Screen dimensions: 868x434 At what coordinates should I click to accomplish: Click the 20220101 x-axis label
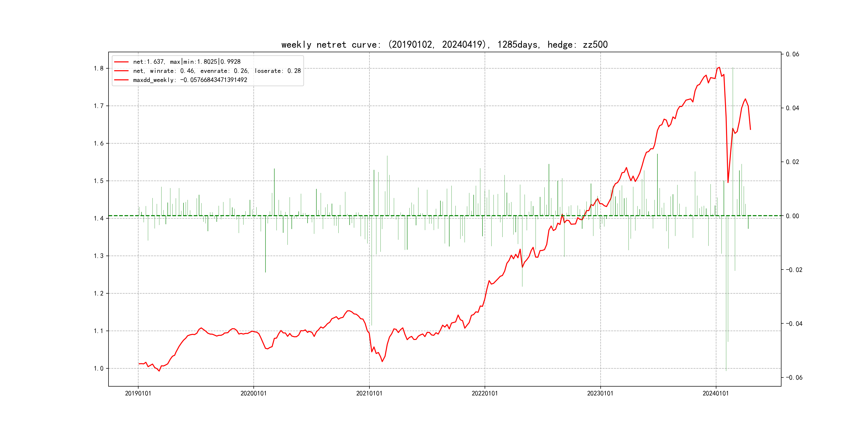pos(485,393)
